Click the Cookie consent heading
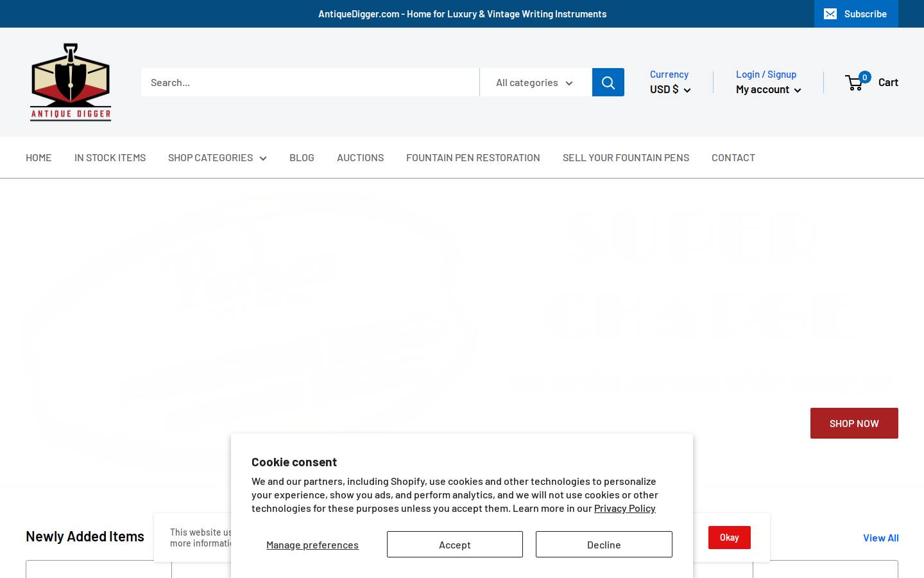 (x=294, y=462)
